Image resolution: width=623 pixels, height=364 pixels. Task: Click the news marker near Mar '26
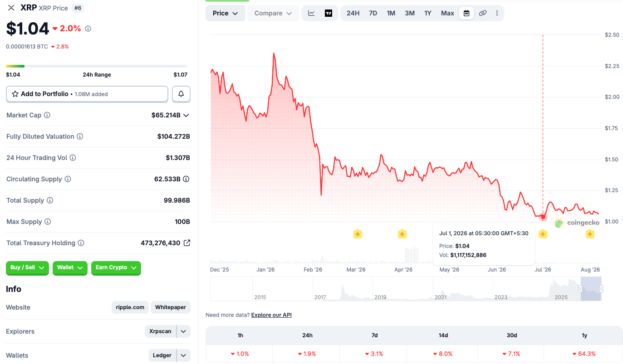tap(358, 234)
